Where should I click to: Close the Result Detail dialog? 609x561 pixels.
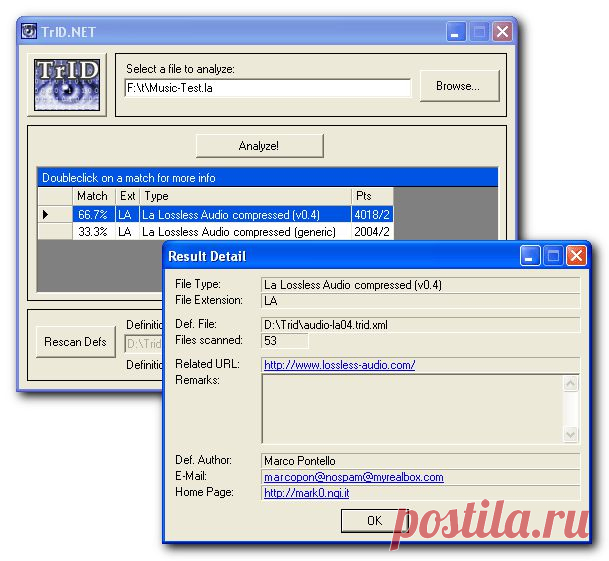[576, 256]
